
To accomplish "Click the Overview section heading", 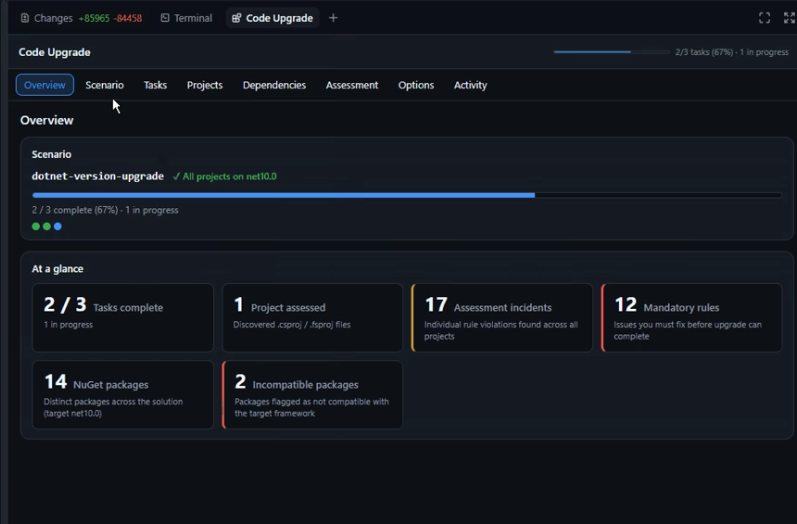I will 47,120.
